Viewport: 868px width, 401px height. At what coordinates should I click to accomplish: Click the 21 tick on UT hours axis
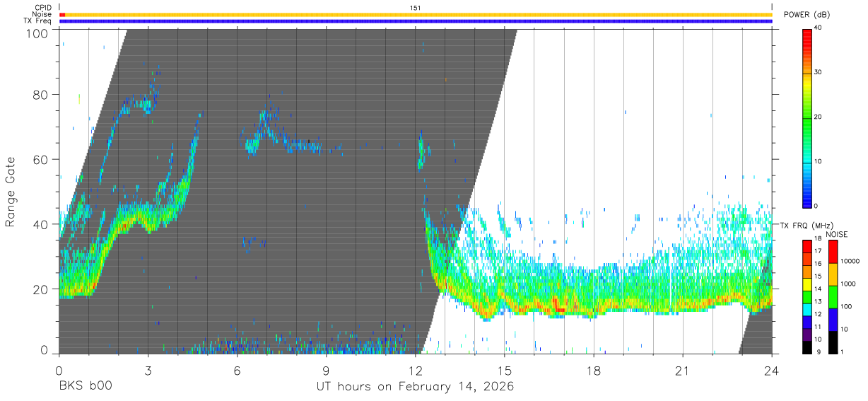tap(683, 371)
